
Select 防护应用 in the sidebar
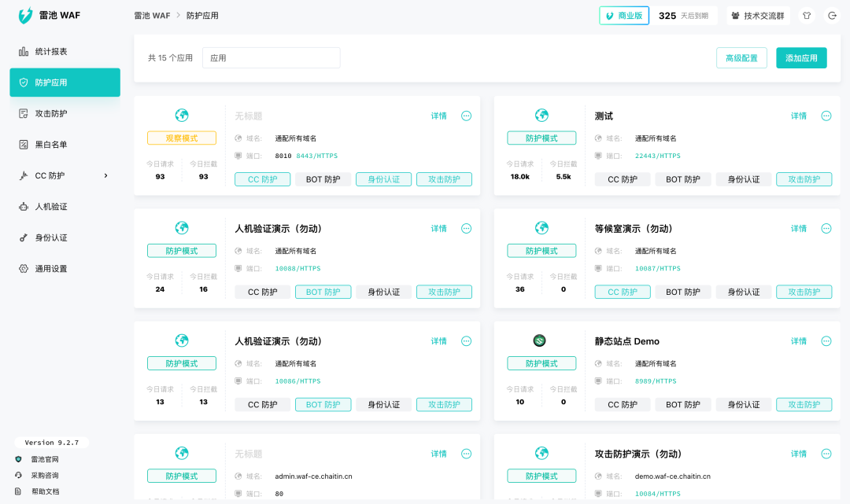65,83
